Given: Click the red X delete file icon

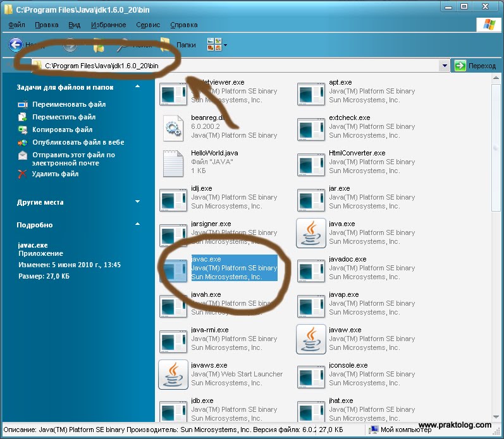Looking at the screenshot, I should pyautogui.click(x=22, y=174).
